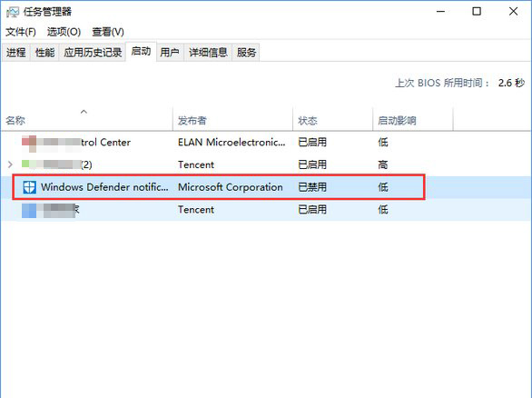Sort the list by the 状态 column header
The height and width of the screenshot is (398, 532).
333,120
